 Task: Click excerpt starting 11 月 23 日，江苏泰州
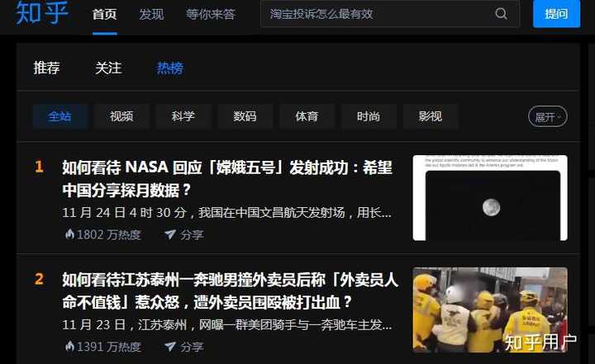click(227, 325)
